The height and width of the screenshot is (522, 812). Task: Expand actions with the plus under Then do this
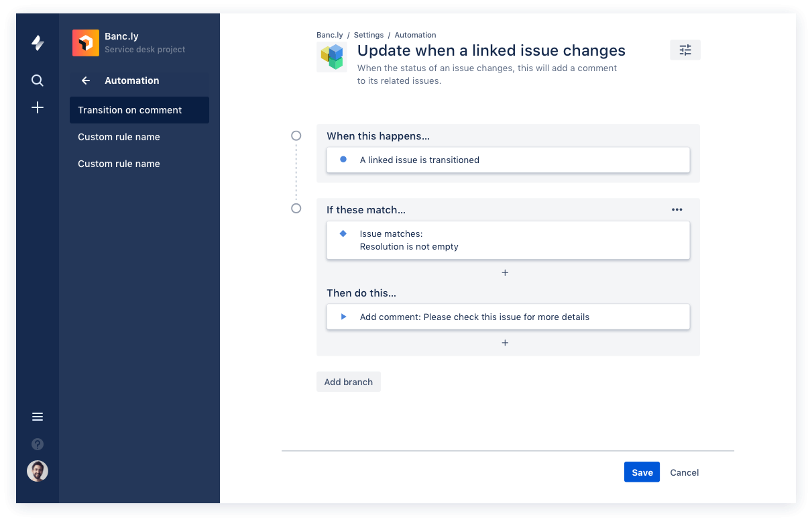tap(505, 342)
